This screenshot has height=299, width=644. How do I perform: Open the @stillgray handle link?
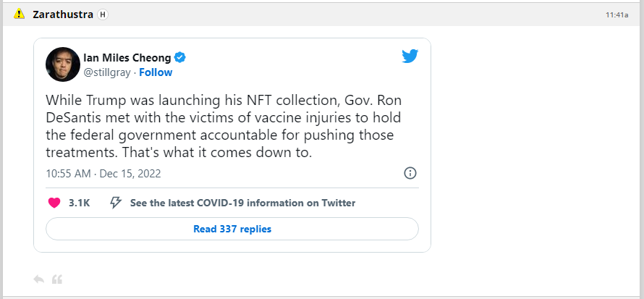pyautogui.click(x=108, y=72)
